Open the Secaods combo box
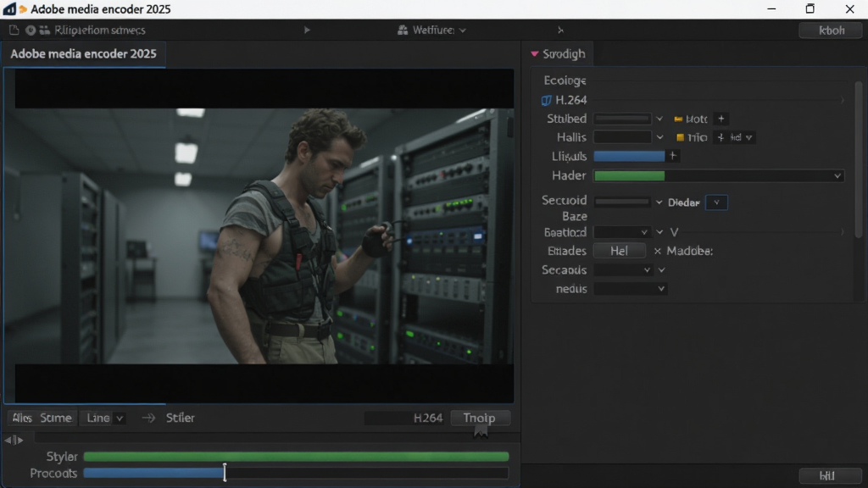The width and height of the screenshot is (868, 488). (623, 270)
